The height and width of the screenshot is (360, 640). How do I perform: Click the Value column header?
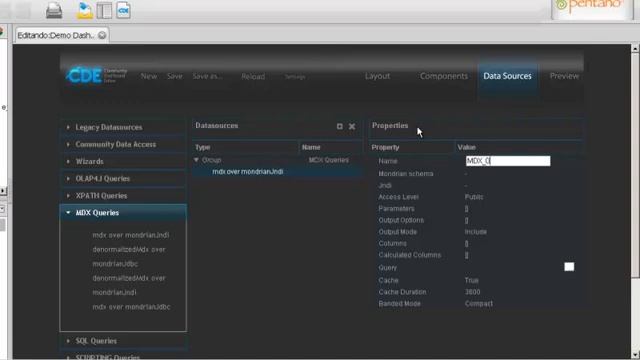(518, 147)
